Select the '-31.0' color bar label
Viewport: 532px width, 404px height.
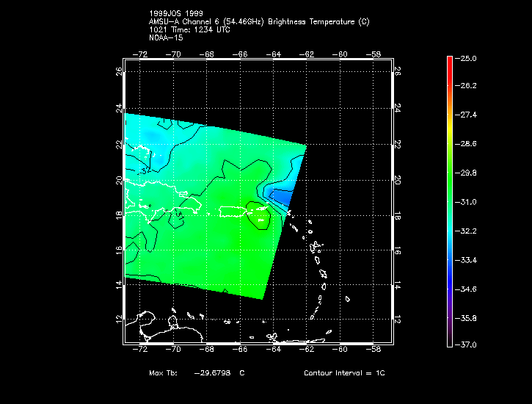pos(466,202)
